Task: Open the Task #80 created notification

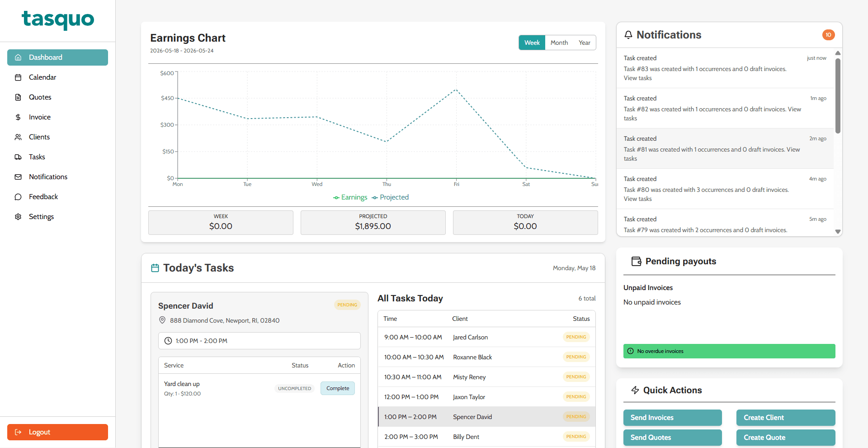Action: pos(725,189)
